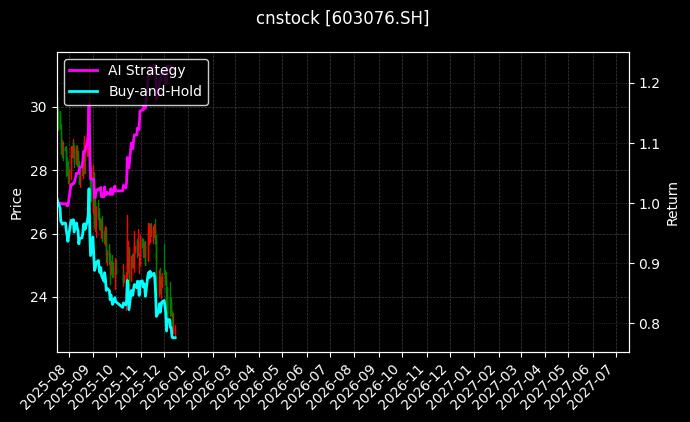Image resolution: width=690 pixels, height=422 pixels.
Task: Select the Buy-and-Hold legend label
Action: (155, 91)
